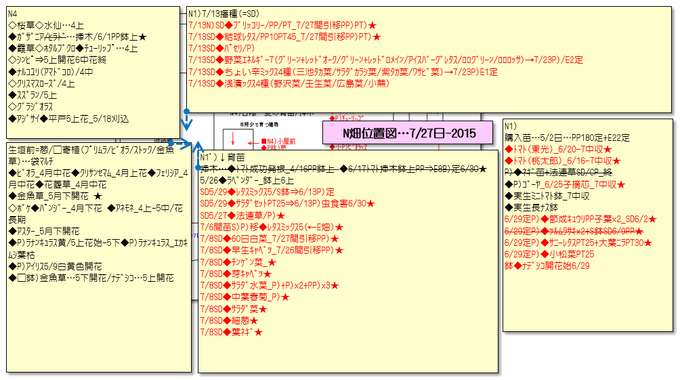Click the last line '7/8SD◆葉ﾈｷﾞ★'

[231, 333]
